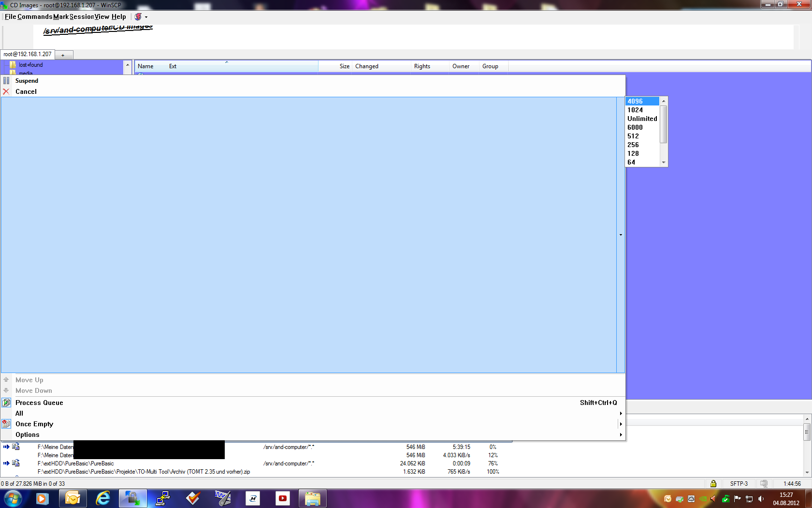Expand the Options submenu
812x508 pixels.
tap(621, 434)
